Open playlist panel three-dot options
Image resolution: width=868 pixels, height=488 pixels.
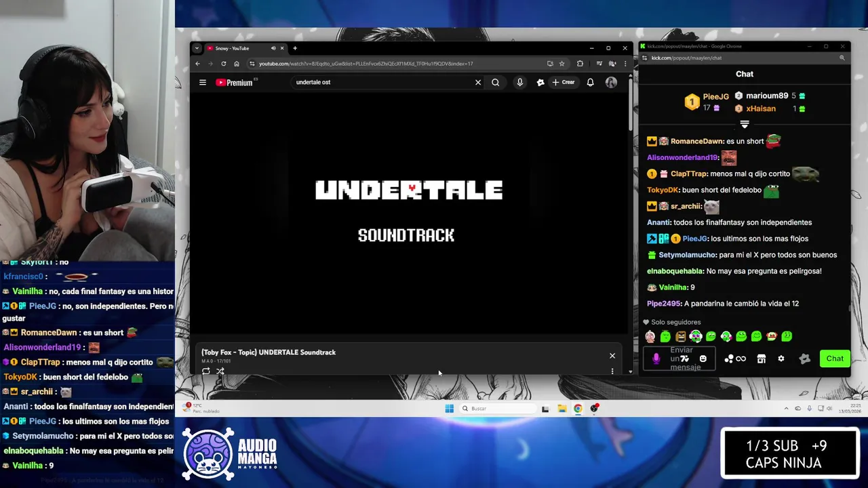click(x=612, y=371)
